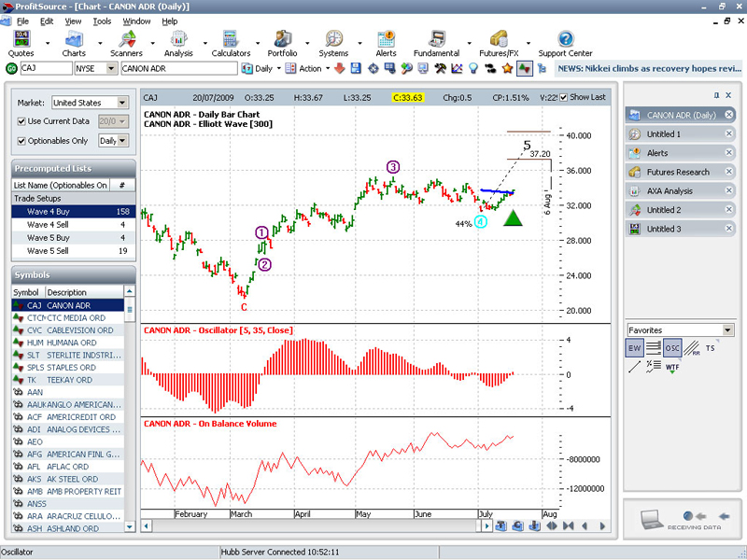Open the Charts toolbar button
The width and height of the screenshot is (747, 560).
pos(74,43)
